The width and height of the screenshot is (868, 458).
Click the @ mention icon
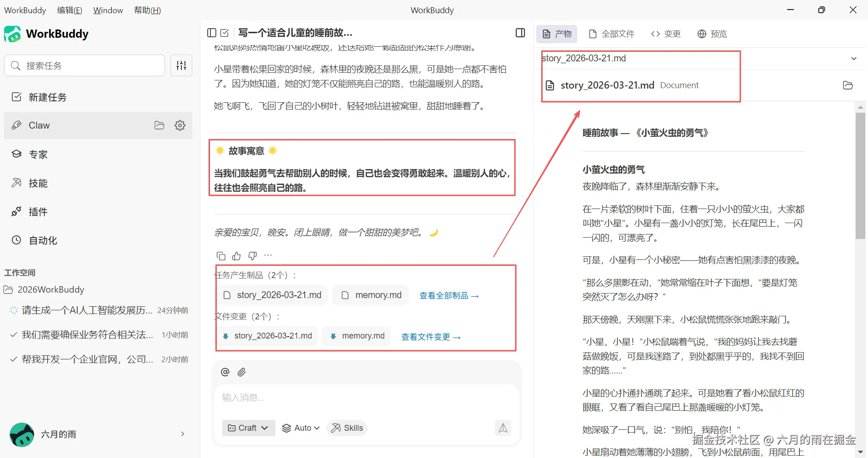point(225,372)
